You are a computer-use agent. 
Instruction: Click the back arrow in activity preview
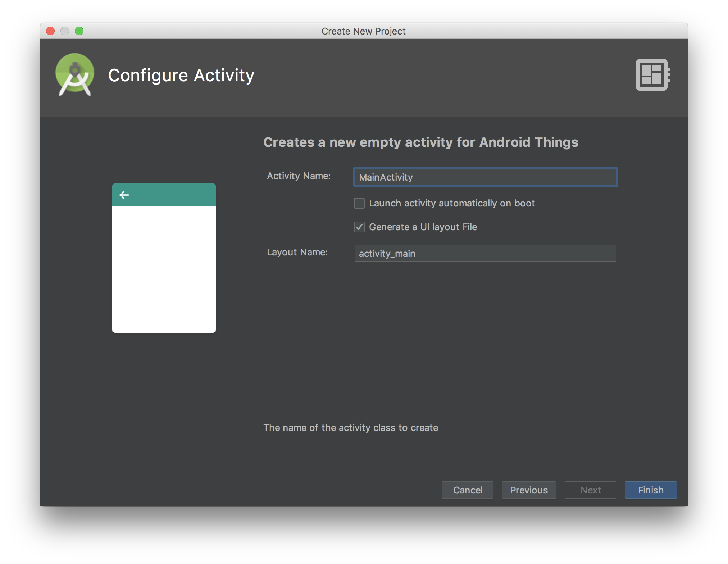pyautogui.click(x=124, y=195)
